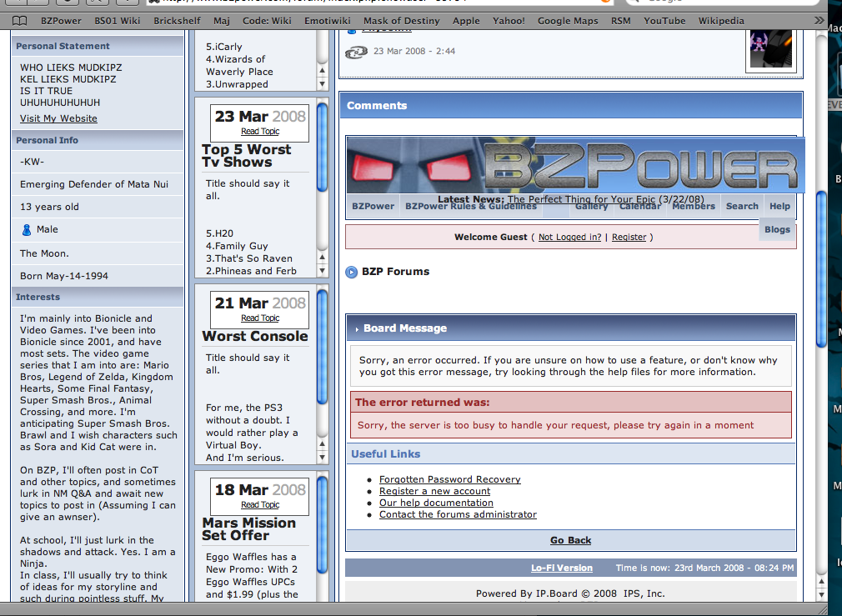Viewport: 842px width, 616px height.
Task: Read Topic for 23 Mar 2008 entry
Action: (x=260, y=132)
